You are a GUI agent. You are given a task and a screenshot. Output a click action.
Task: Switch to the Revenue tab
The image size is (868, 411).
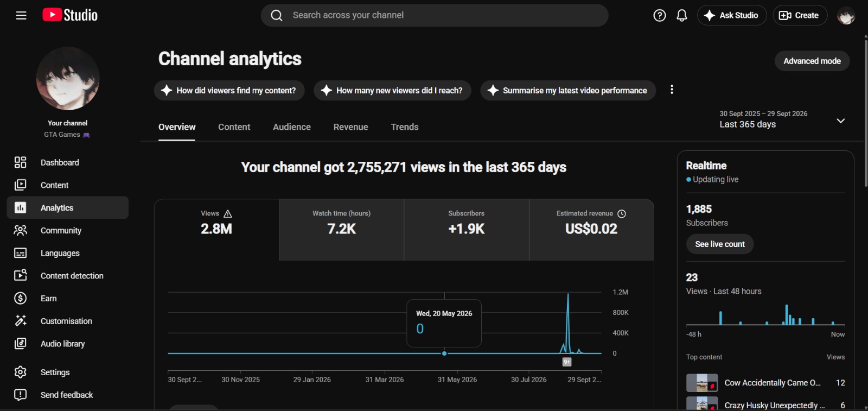350,127
